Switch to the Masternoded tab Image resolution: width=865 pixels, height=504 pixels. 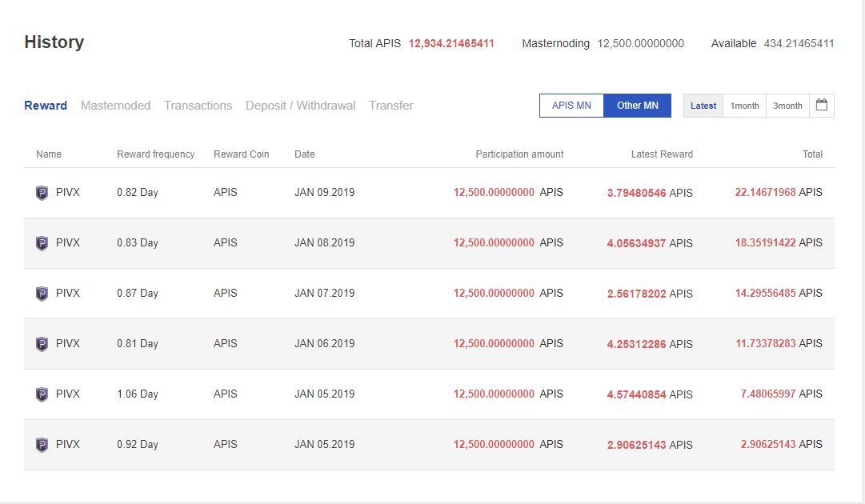click(x=115, y=106)
